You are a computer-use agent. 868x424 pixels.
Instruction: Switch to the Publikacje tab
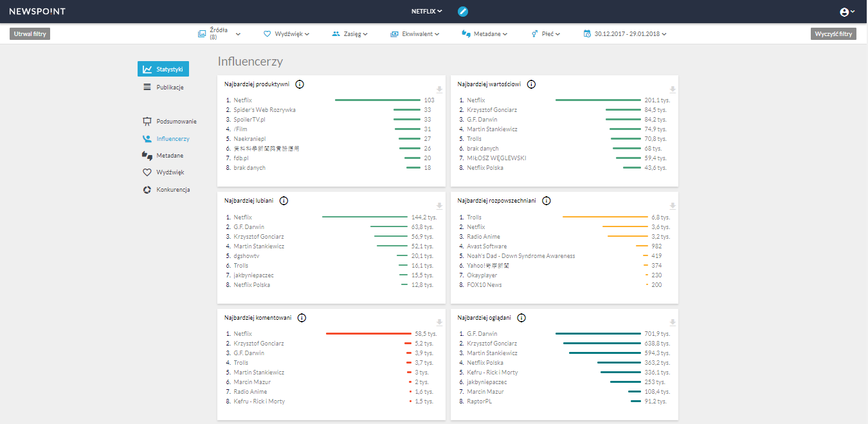coord(163,87)
